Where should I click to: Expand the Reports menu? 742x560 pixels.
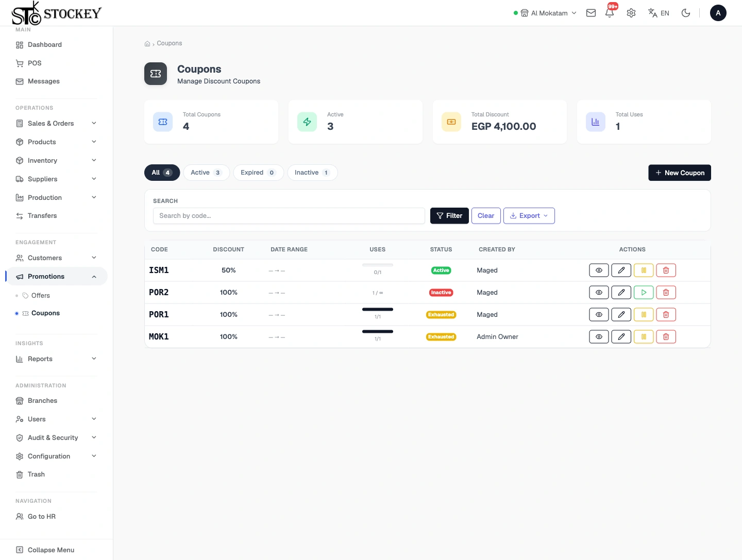point(56,359)
